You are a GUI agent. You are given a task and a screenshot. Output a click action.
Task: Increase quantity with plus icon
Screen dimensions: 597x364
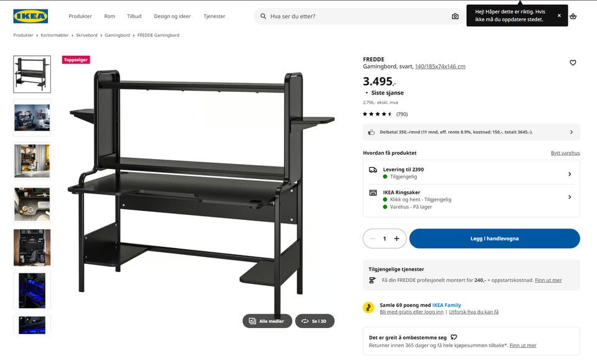[x=397, y=239]
